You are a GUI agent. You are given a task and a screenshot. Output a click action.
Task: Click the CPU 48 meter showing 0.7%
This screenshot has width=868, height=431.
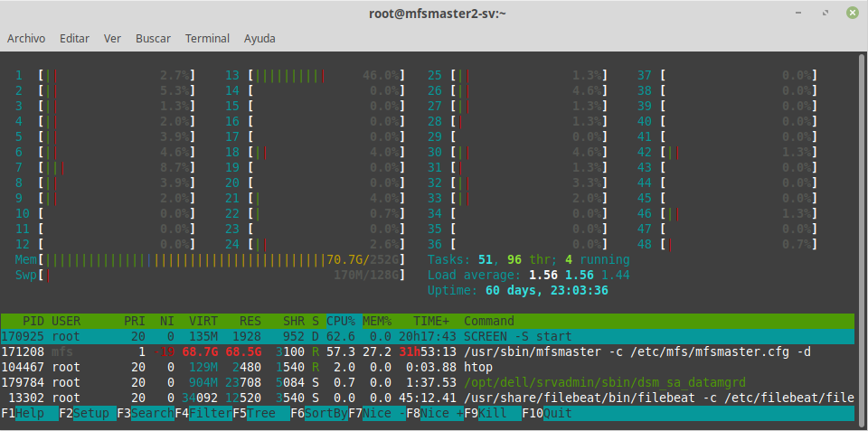click(x=727, y=244)
